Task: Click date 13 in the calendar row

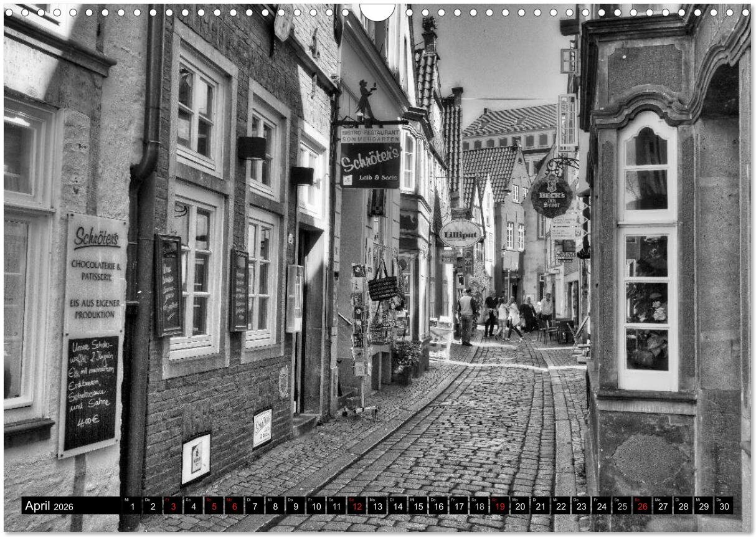Action: click(x=377, y=506)
